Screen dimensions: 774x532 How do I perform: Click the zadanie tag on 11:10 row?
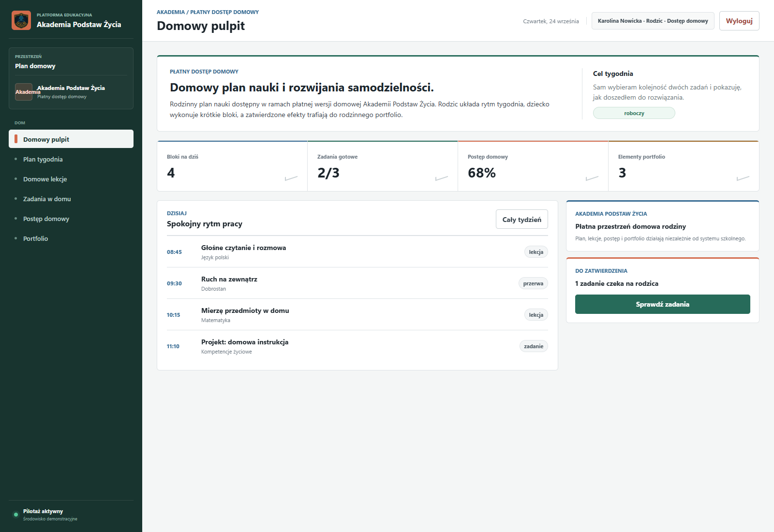tap(534, 346)
